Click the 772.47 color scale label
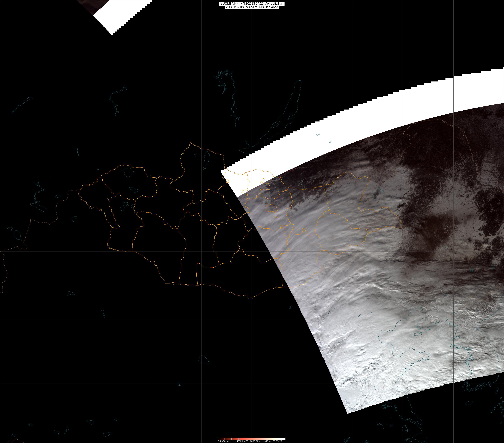This screenshot has width=504, height=443. click(279, 441)
